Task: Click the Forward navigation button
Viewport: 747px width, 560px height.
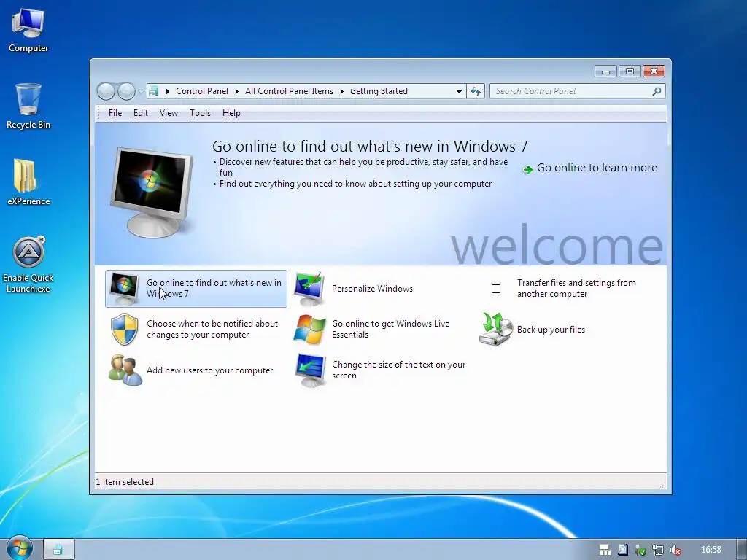Action: pyautogui.click(x=126, y=91)
